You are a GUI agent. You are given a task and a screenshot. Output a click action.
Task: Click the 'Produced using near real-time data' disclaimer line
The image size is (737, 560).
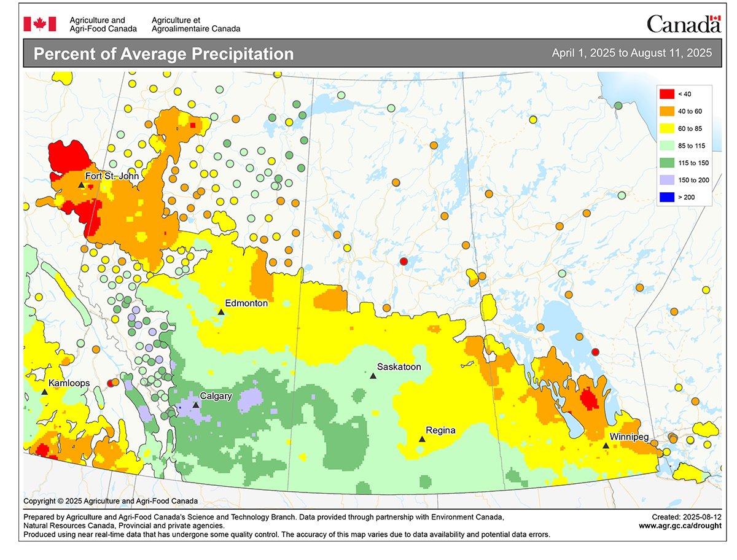[x=286, y=535]
